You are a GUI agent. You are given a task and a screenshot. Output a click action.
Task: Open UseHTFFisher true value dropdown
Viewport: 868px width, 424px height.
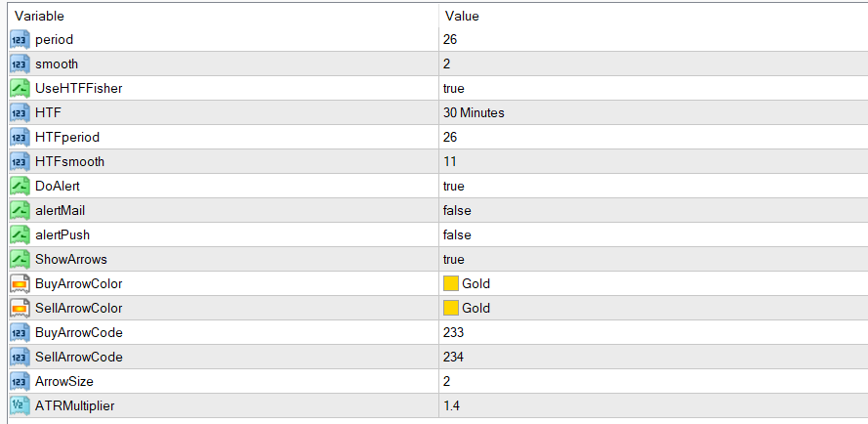(x=454, y=89)
